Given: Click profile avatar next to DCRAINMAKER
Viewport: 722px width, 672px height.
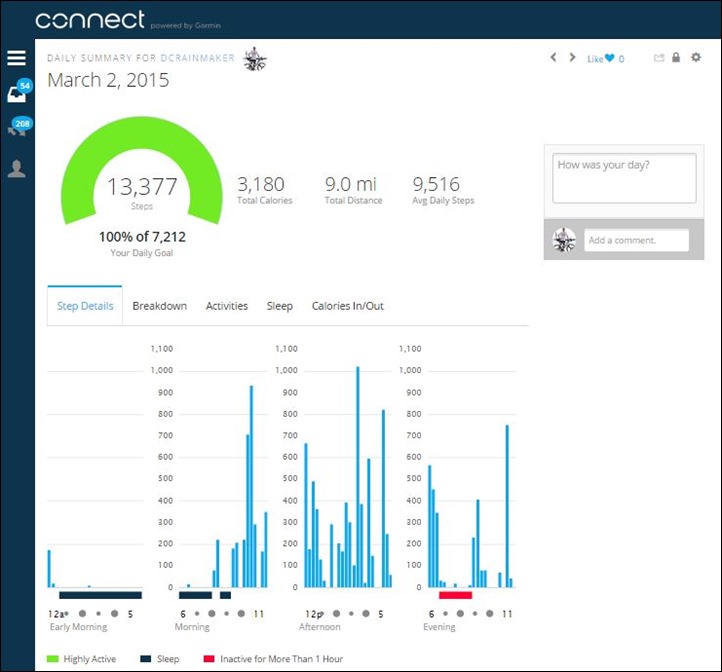Looking at the screenshot, I should point(255,59).
